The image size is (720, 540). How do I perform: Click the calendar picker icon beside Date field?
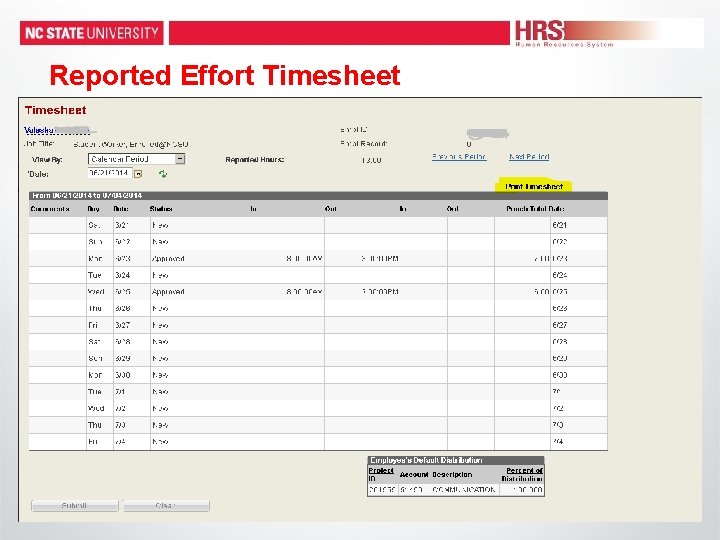tap(138, 174)
